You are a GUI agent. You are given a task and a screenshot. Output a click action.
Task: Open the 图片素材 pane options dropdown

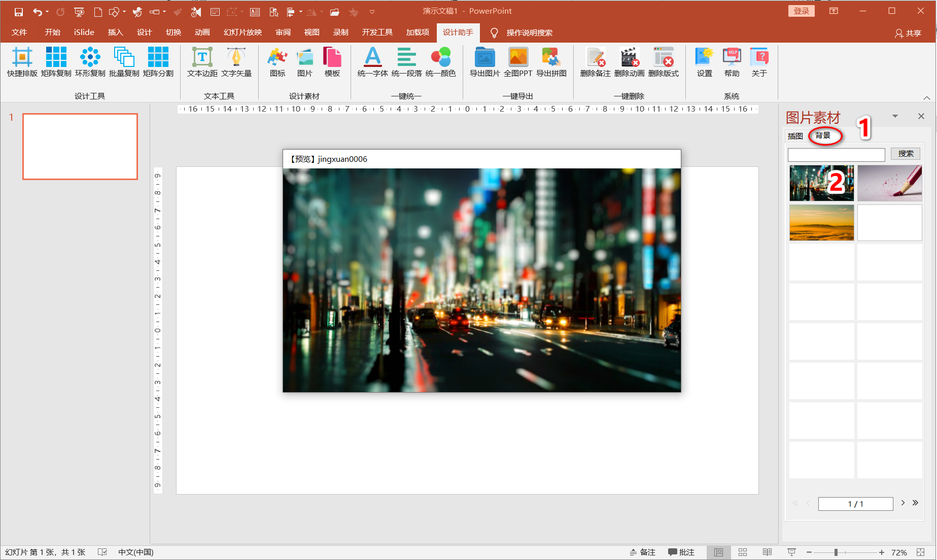point(895,116)
